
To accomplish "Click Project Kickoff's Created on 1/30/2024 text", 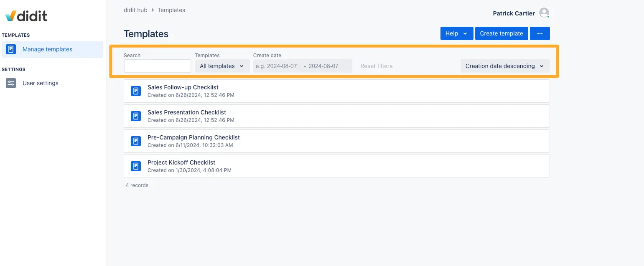I will click(189, 170).
